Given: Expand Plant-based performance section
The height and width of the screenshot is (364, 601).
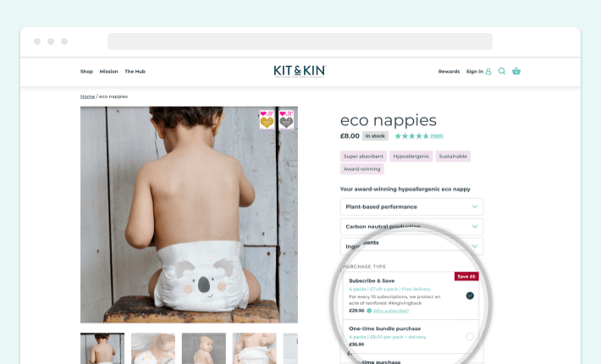Looking at the screenshot, I should click(411, 207).
